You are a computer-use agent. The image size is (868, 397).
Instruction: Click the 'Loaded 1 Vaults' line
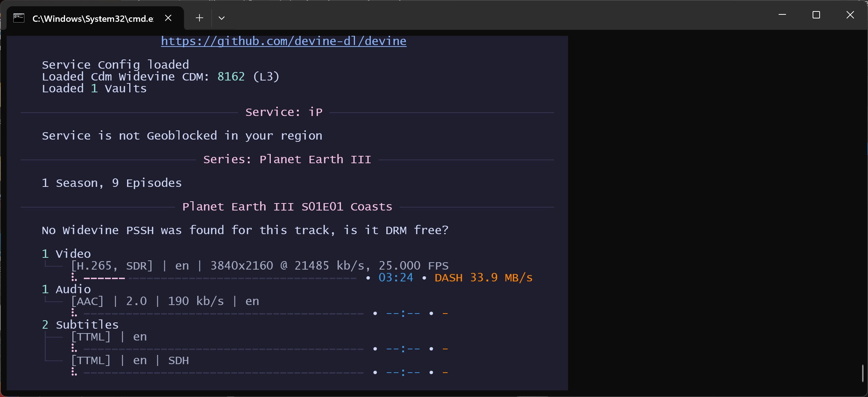click(x=94, y=88)
